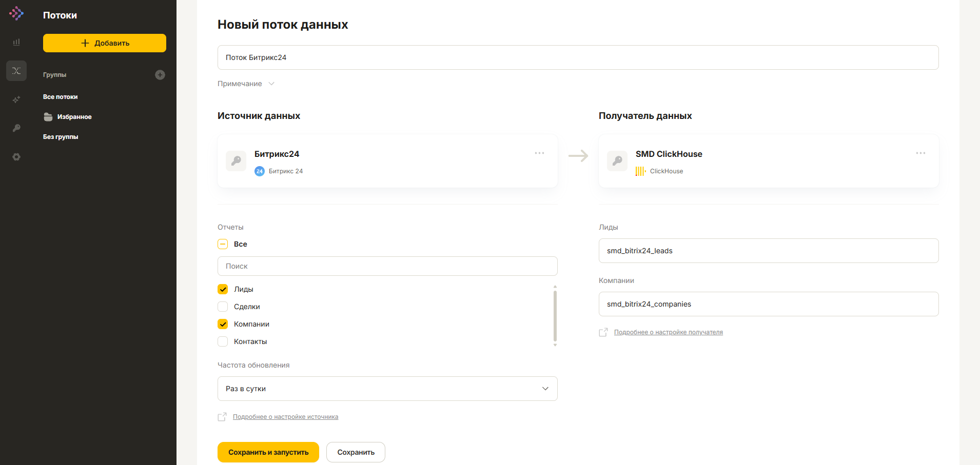Click the Группы sidebar heading

(x=54, y=75)
